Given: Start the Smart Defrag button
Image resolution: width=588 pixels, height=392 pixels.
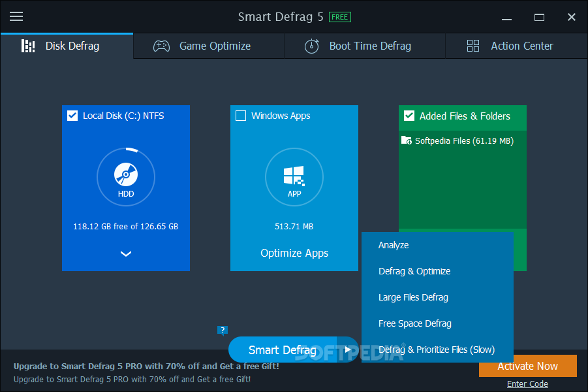Looking at the screenshot, I should tap(283, 350).
